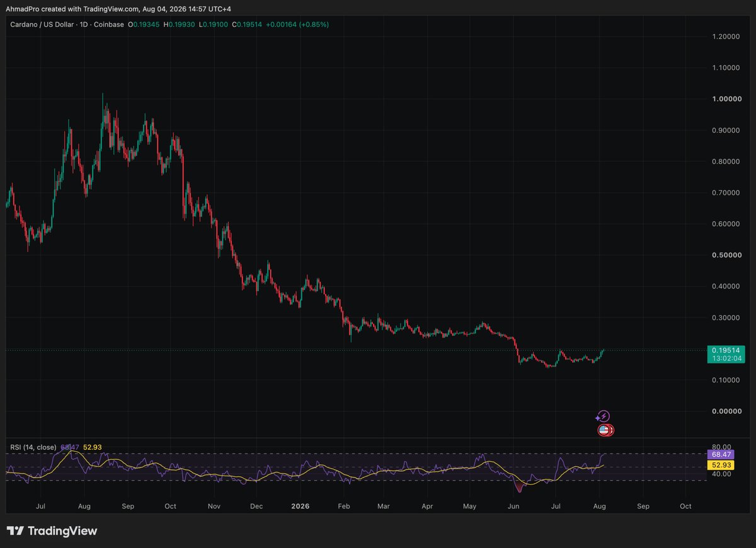Click the Nov label on time axis
This screenshot has height=548, width=756.
point(214,506)
